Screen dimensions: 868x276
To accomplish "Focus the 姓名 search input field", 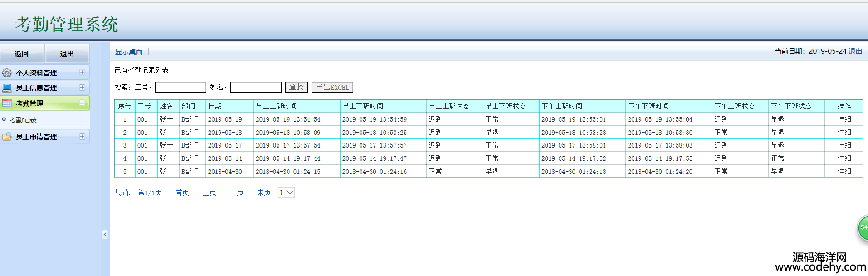I will (x=256, y=87).
